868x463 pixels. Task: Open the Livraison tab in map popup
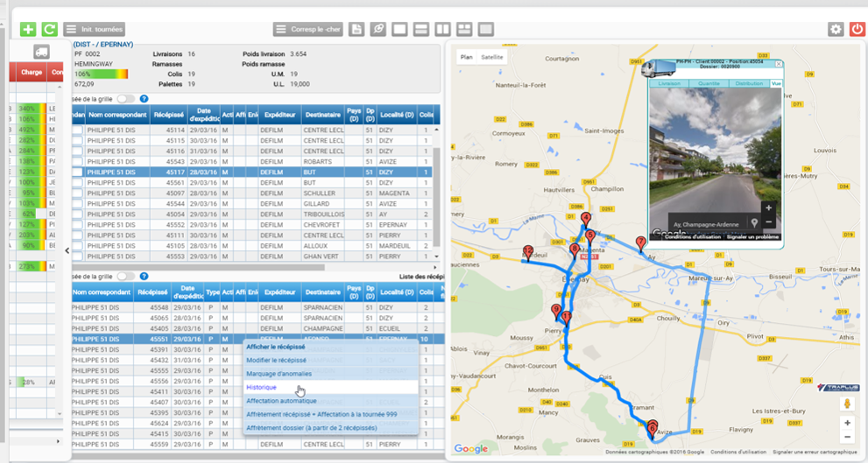click(667, 84)
